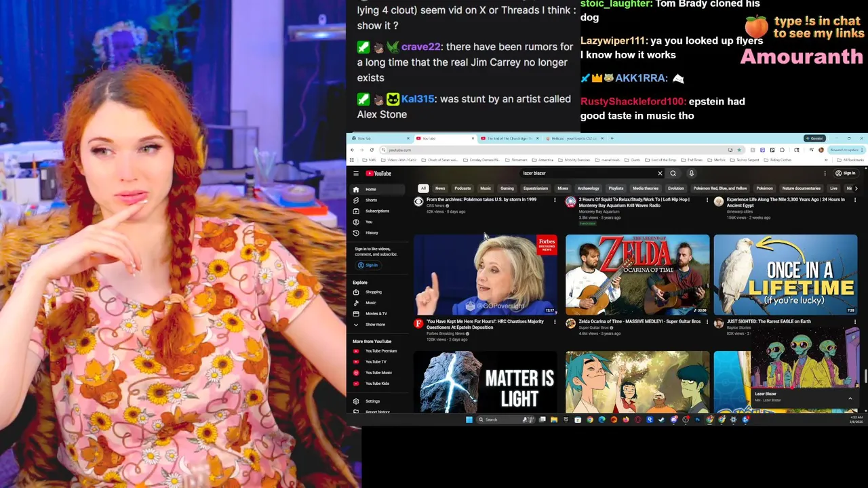Select the Media theories filter chip

[646, 188]
